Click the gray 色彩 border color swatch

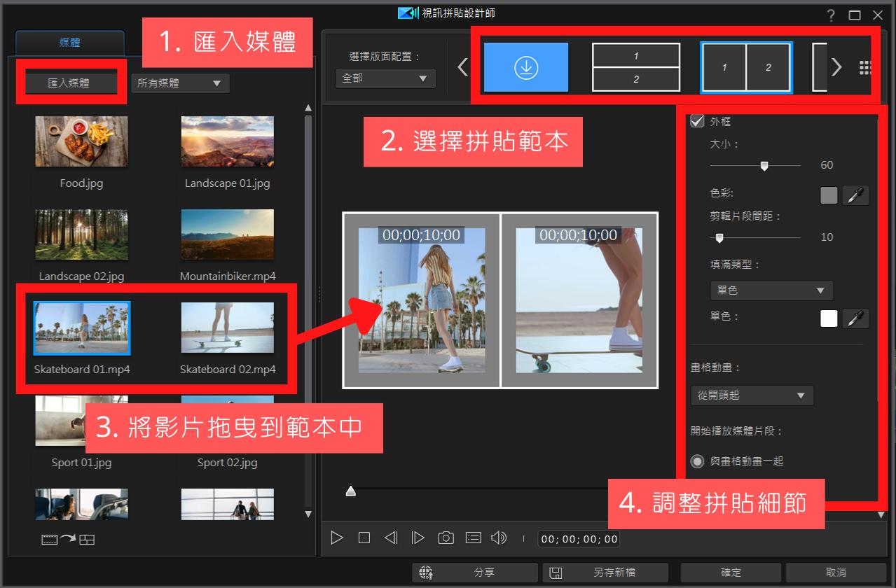coord(829,195)
